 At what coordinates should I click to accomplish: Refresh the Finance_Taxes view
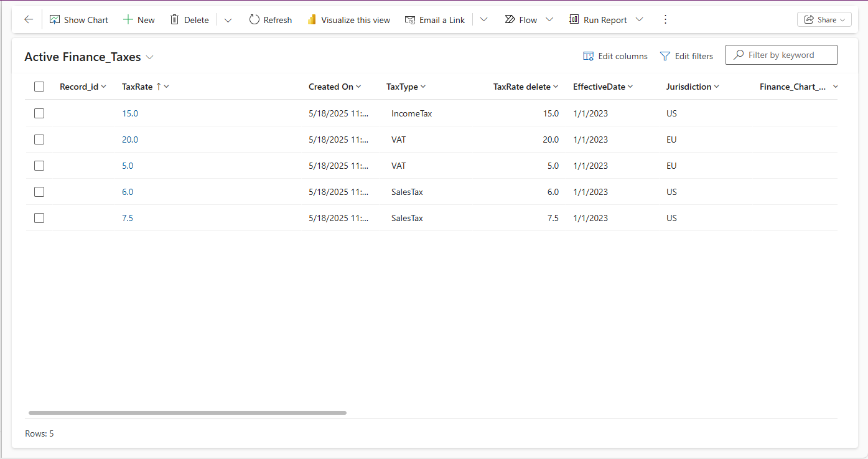pos(270,19)
